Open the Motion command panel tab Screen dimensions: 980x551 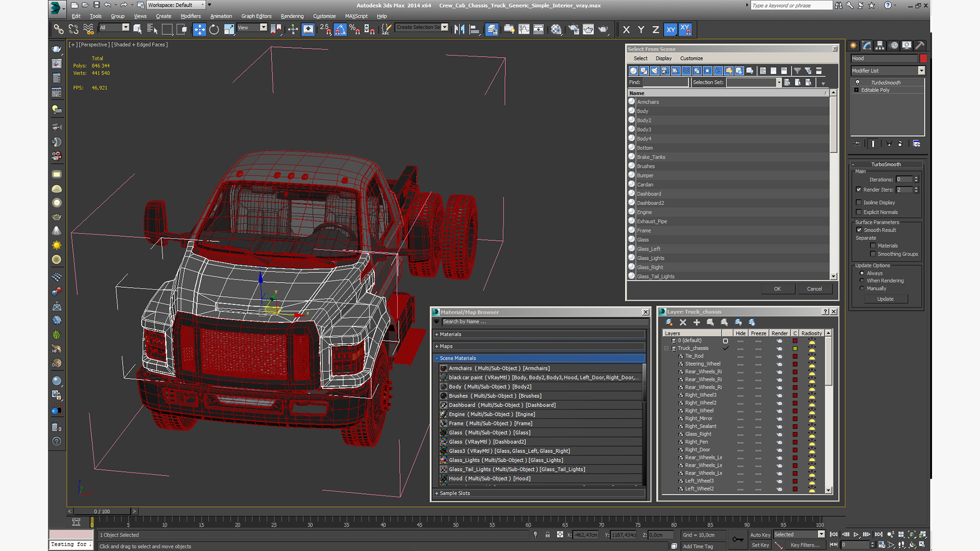894,45
